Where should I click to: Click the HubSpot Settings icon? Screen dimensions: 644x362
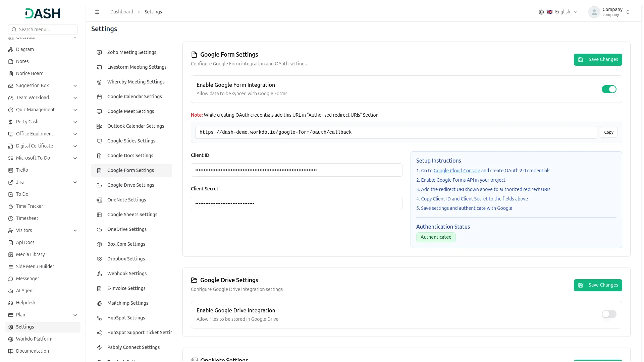click(x=99, y=318)
